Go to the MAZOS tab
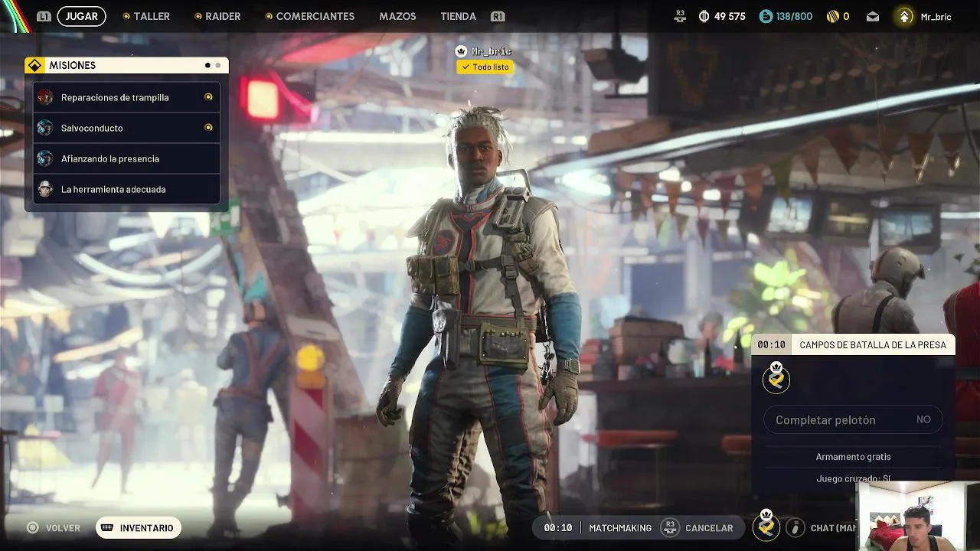 (397, 16)
